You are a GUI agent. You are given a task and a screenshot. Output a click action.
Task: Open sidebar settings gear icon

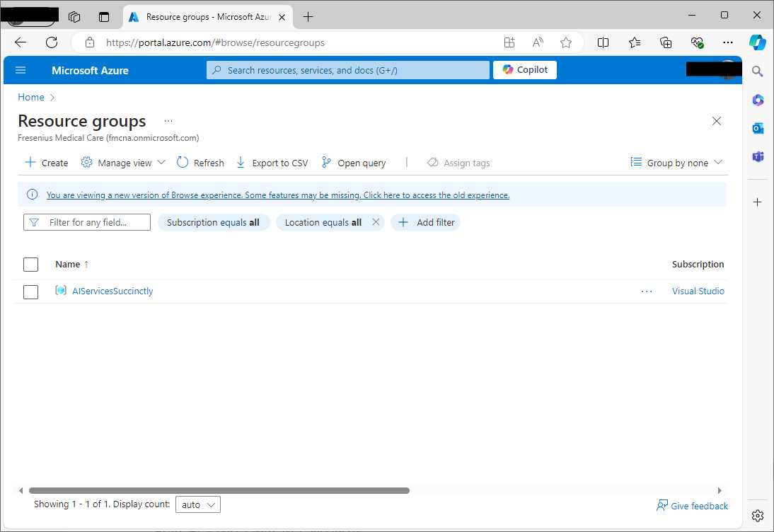[757, 516]
